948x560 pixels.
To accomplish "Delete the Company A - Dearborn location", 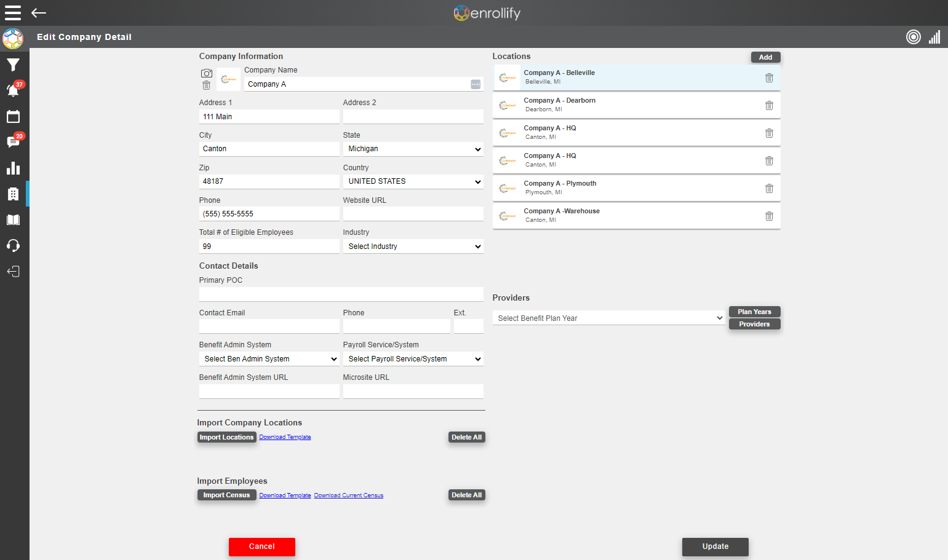I will click(x=769, y=105).
